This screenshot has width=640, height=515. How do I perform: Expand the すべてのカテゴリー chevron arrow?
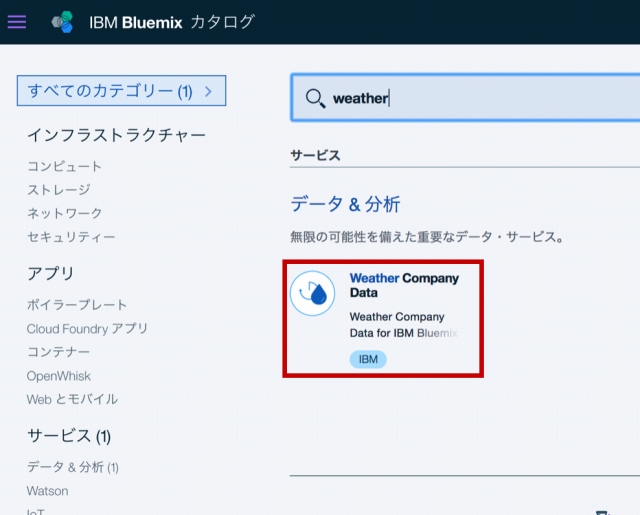[209, 91]
